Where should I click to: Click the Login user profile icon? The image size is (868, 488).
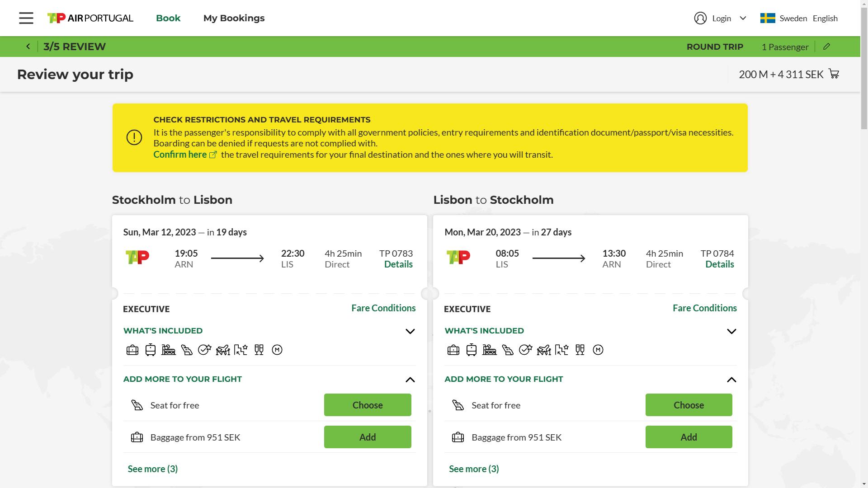pos(700,18)
